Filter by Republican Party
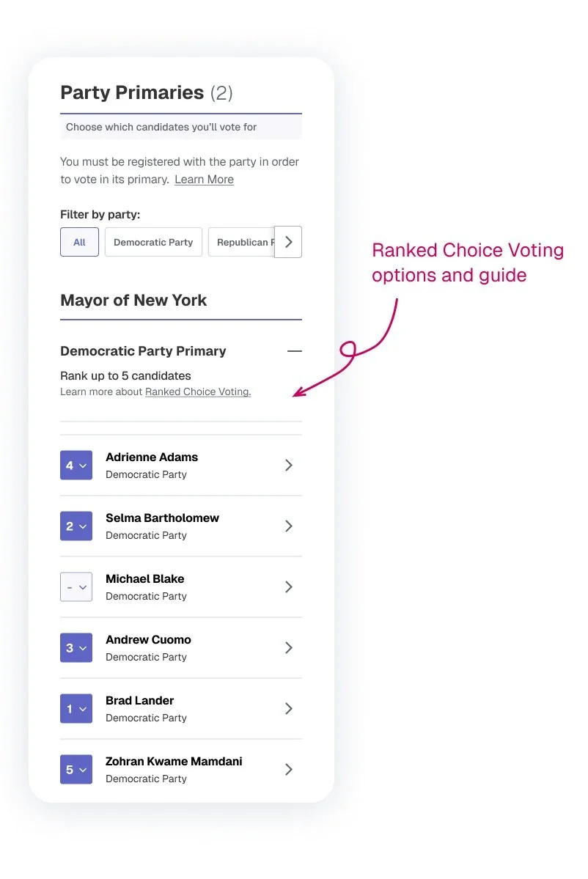The height and width of the screenshot is (879, 588). 242,242
